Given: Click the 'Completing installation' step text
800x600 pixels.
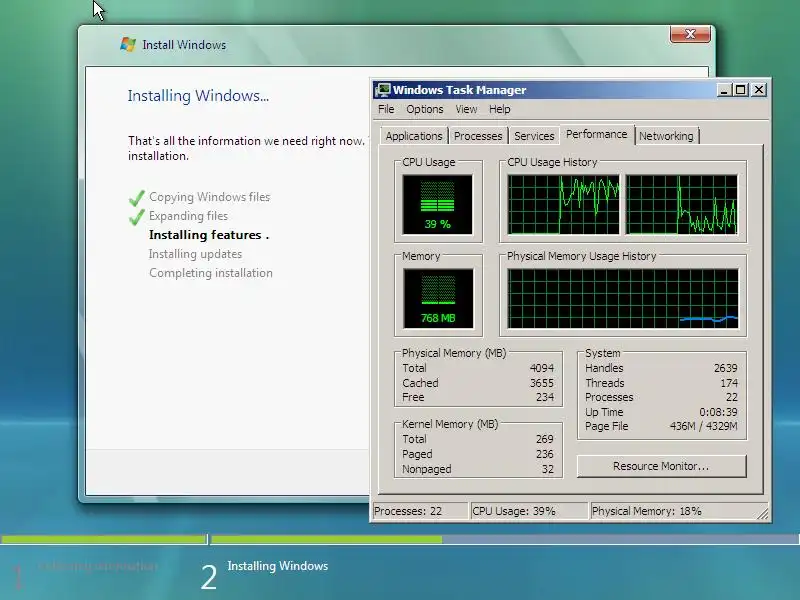Looking at the screenshot, I should click(211, 273).
